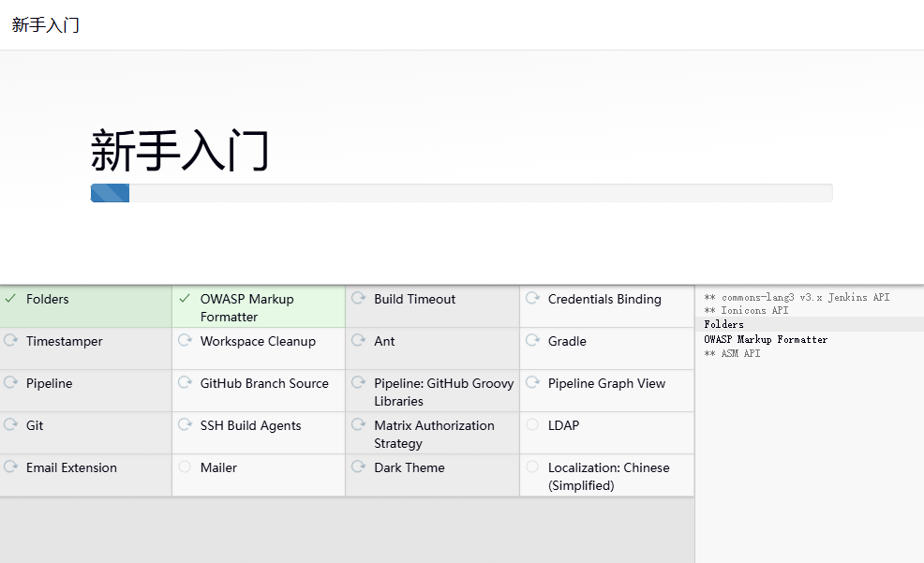924x563 pixels.
Task: Select the SSH Build Agents label
Action: pyautogui.click(x=250, y=426)
